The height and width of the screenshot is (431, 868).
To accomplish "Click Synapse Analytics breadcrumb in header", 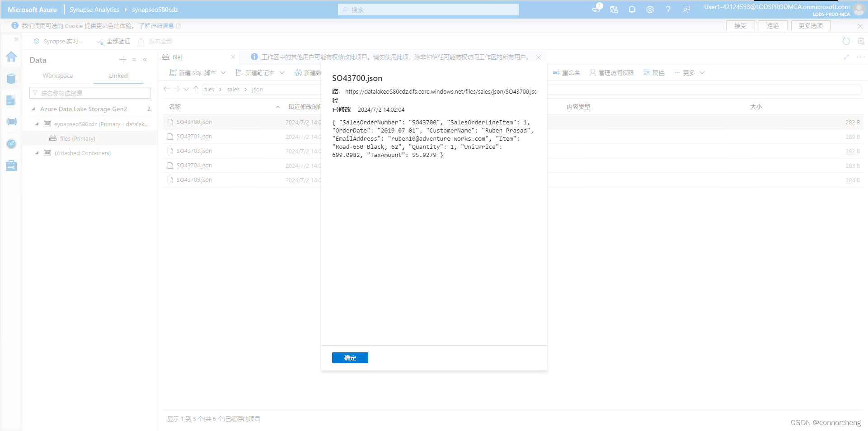I will coord(94,9).
